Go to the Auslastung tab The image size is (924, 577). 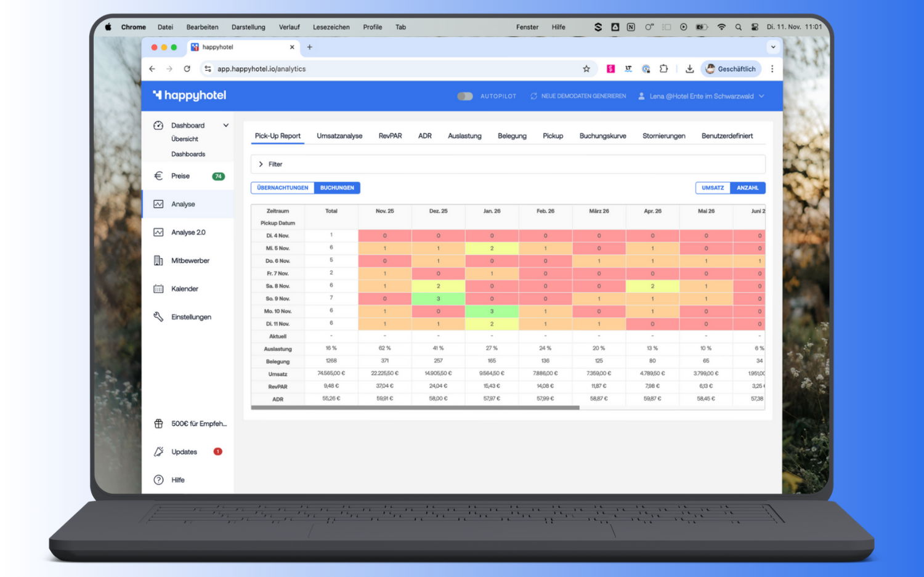464,136
